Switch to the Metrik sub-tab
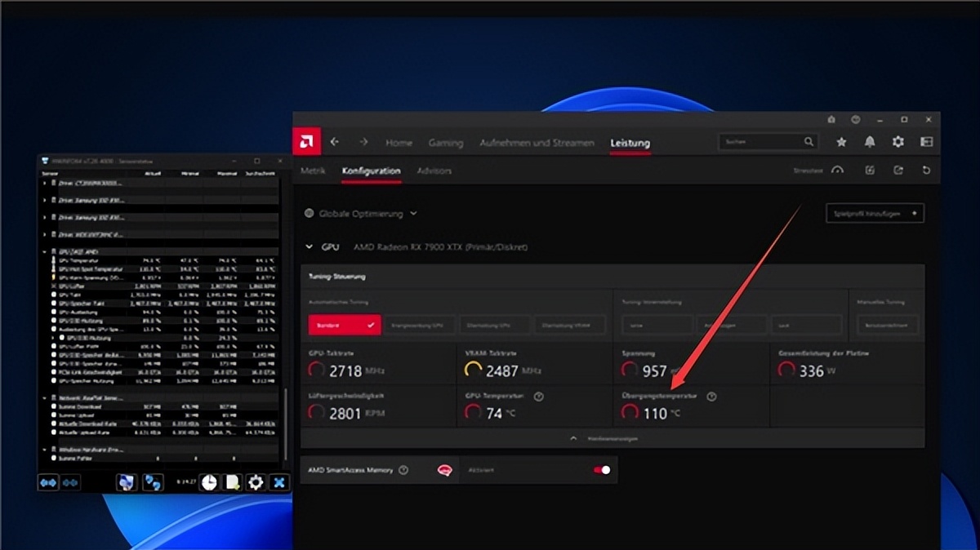 click(x=313, y=171)
